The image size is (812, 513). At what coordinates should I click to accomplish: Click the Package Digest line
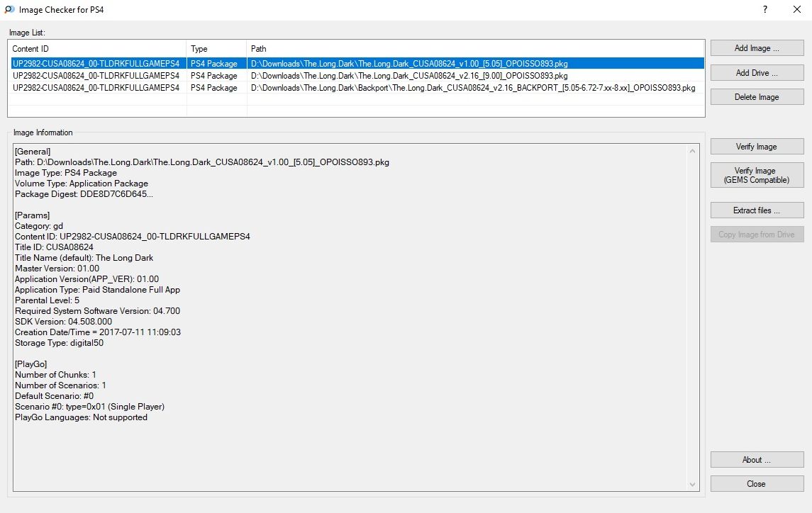[84, 194]
